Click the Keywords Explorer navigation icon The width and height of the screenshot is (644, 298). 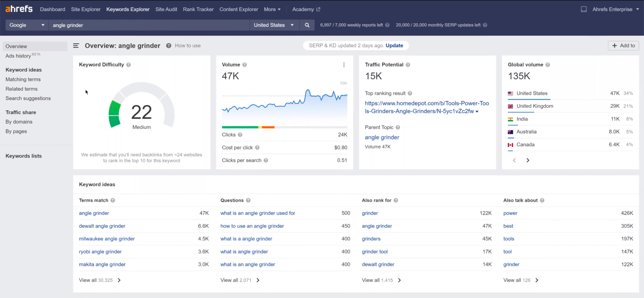tap(128, 9)
